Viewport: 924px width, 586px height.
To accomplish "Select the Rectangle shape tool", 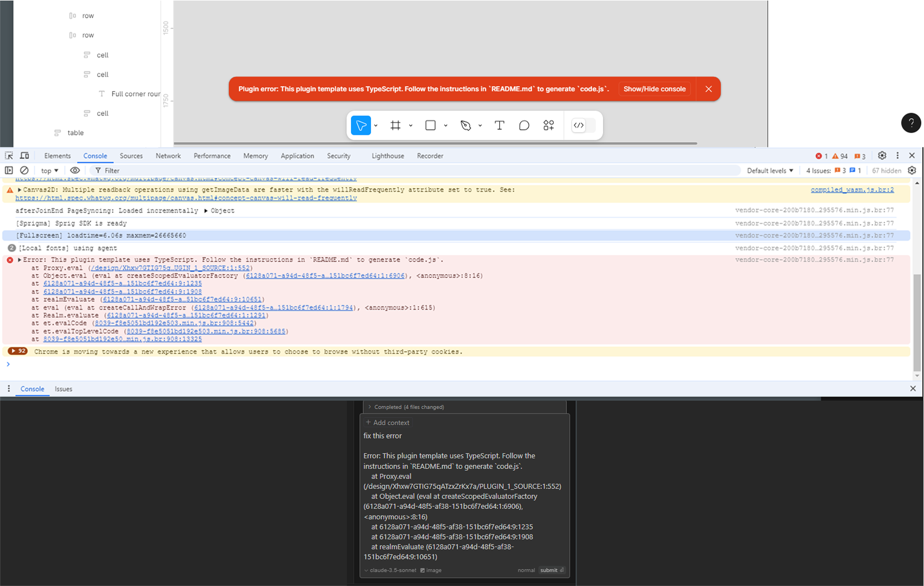I will click(430, 125).
